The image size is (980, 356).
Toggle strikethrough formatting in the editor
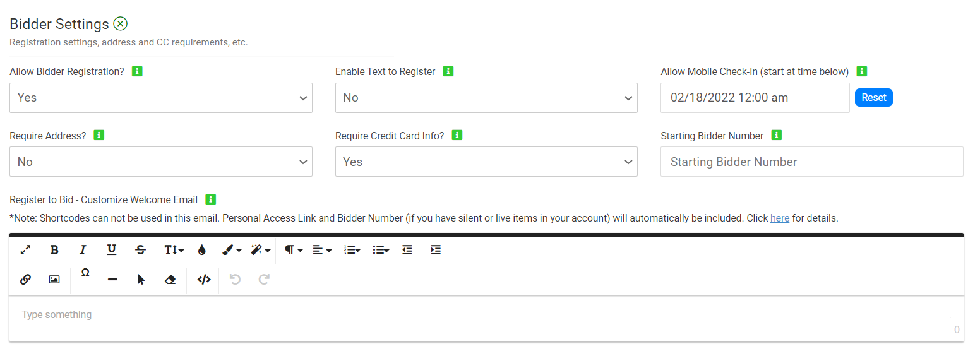pos(140,250)
